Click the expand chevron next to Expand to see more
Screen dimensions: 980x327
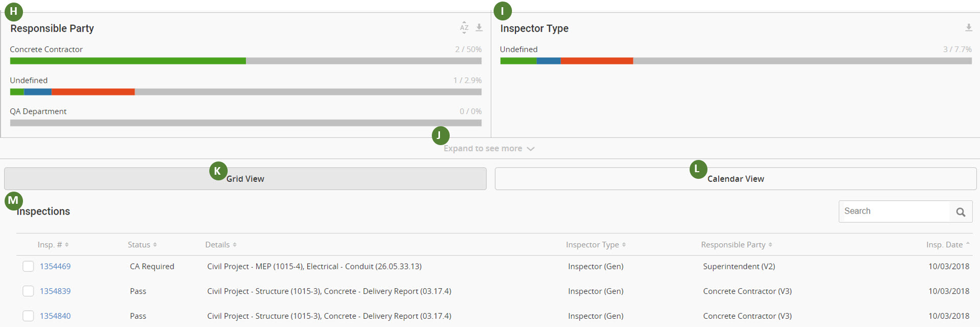(531, 149)
